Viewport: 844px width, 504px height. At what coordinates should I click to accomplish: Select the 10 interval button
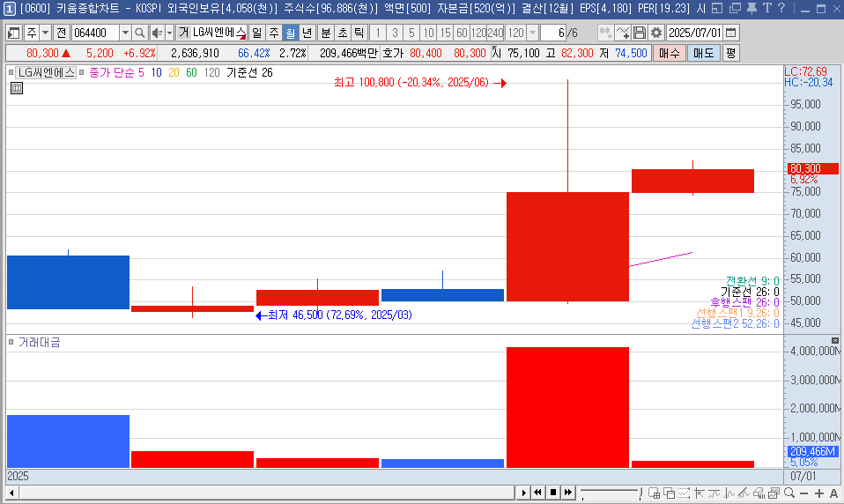(428, 33)
